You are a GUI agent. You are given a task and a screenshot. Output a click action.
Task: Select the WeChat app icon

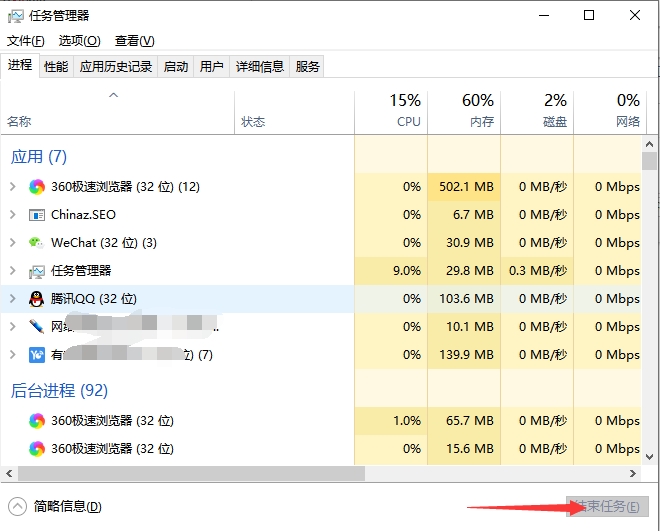coord(36,243)
